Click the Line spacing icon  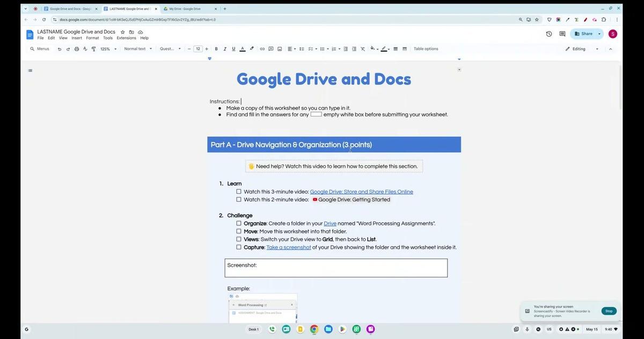(x=301, y=49)
